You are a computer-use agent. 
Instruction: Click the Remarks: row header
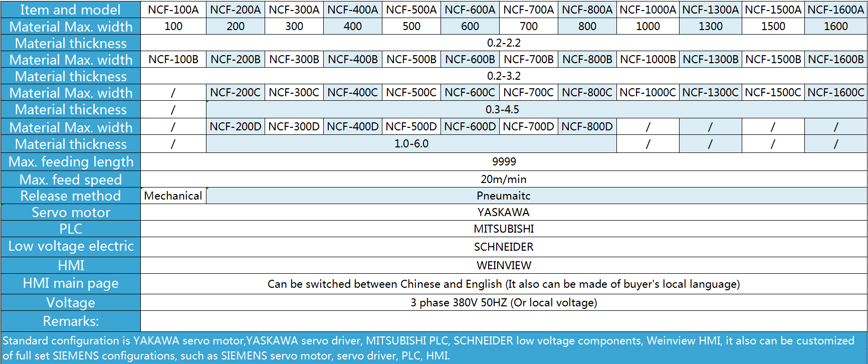(71, 321)
